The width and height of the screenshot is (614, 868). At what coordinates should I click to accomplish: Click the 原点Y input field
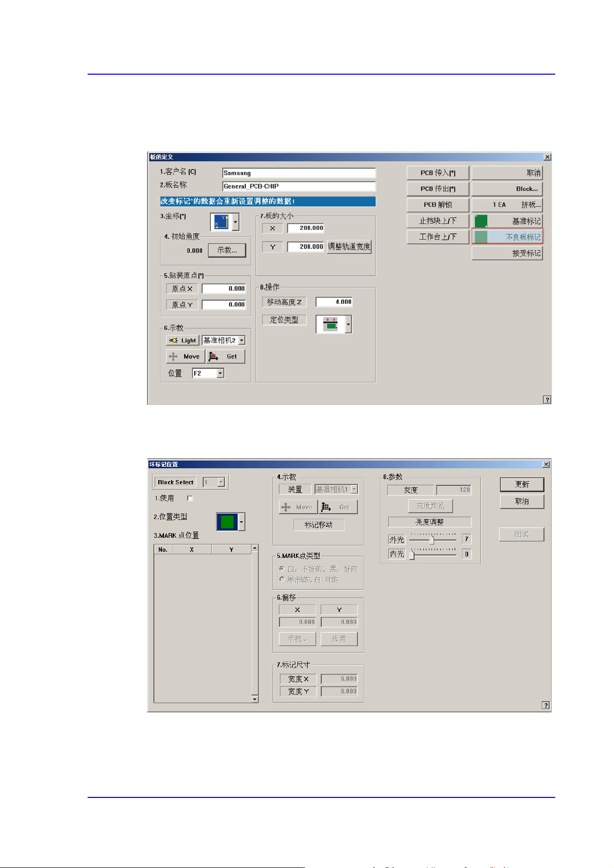[224, 304]
